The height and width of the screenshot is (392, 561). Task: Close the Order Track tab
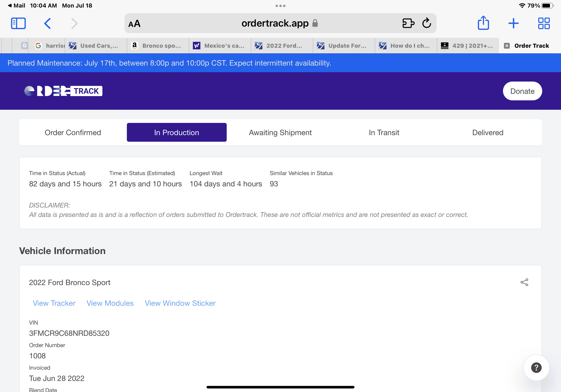click(x=507, y=46)
